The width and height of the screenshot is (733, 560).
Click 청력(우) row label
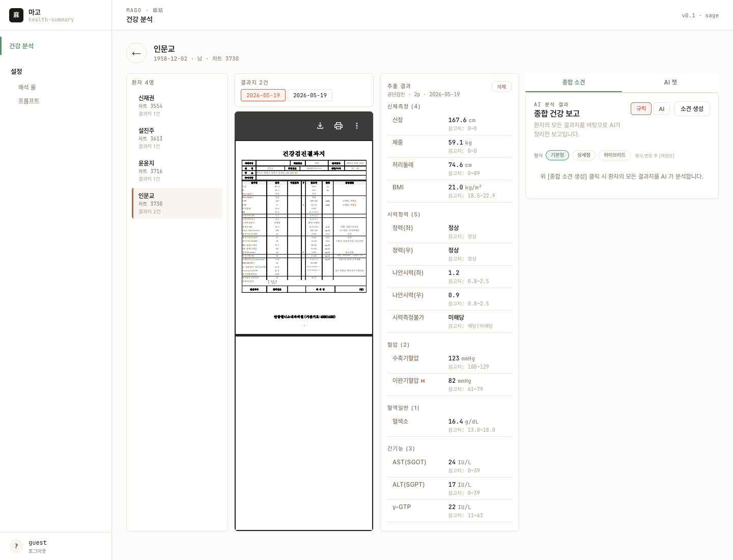coord(403,250)
